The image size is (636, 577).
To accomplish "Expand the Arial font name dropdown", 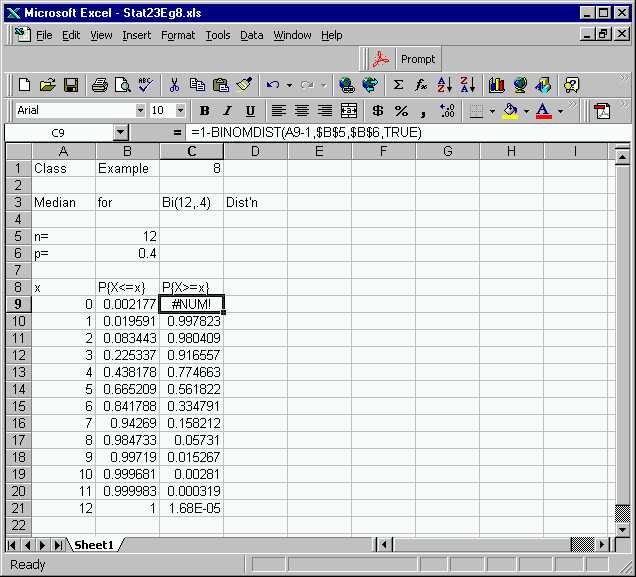I will point(139,111).
